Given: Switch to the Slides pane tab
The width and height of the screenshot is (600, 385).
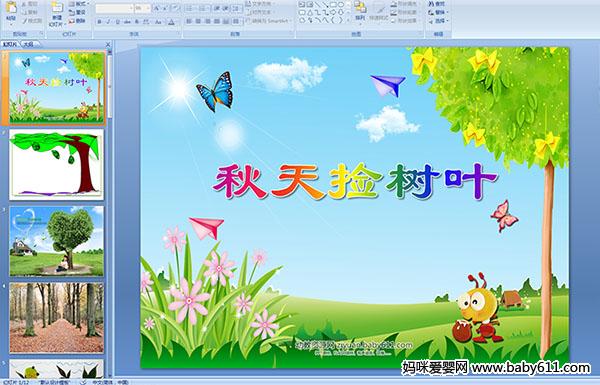Looking at the screenshot, I should coord(10,44).
